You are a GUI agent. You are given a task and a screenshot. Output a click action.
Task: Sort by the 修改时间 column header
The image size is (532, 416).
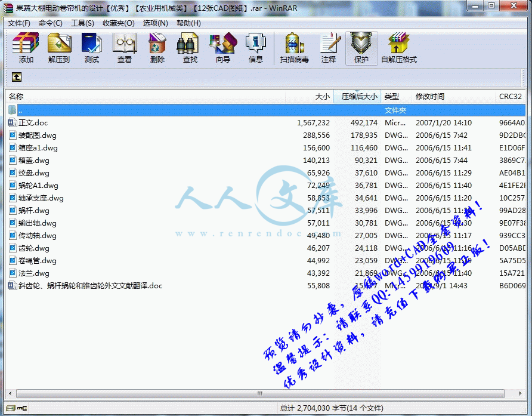point(453,97)
